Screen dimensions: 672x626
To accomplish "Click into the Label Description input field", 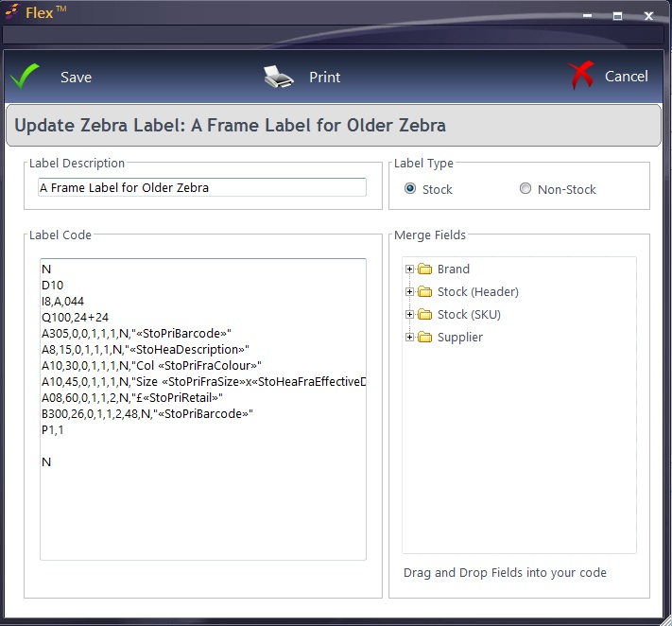I will click(x=202, y=187).
